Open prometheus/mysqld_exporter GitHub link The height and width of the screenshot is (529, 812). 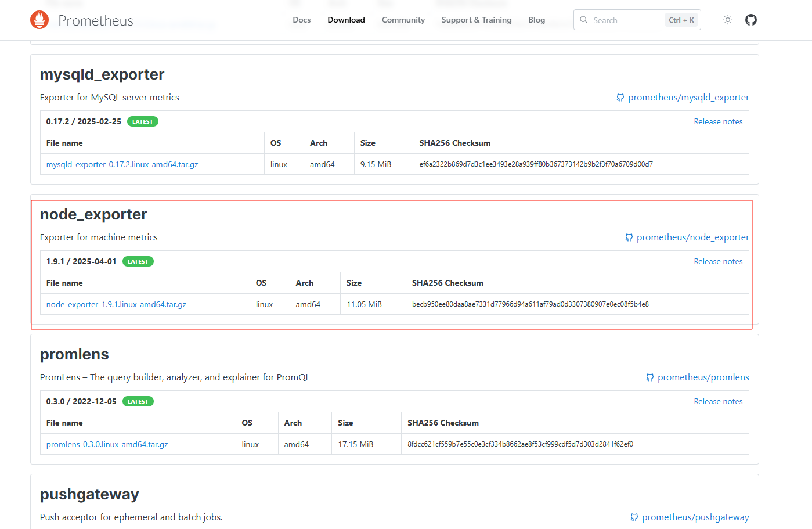pos(688,98)
